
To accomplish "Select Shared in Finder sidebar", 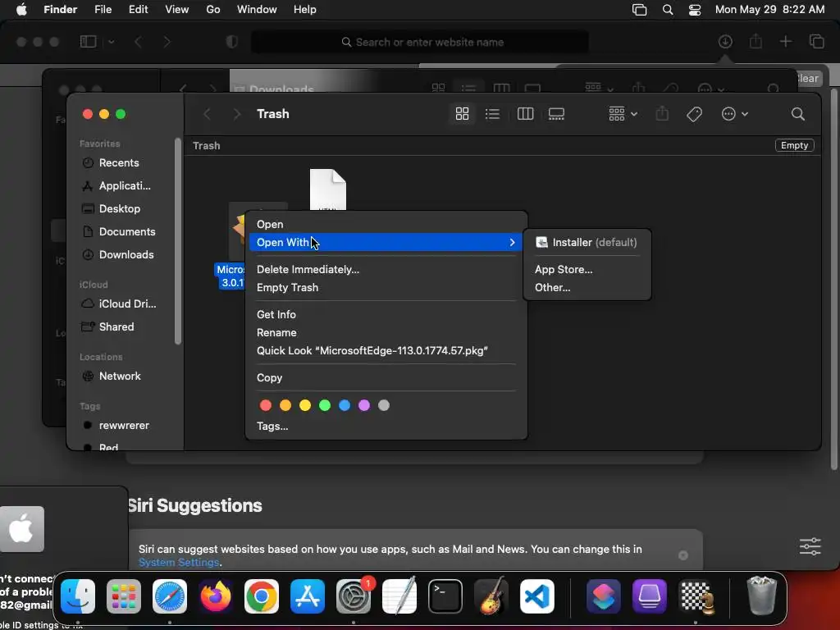I will tap(107, 326).
